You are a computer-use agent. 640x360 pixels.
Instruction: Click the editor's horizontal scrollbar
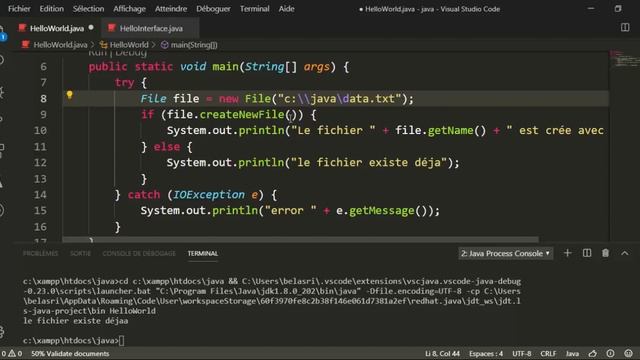300,239
